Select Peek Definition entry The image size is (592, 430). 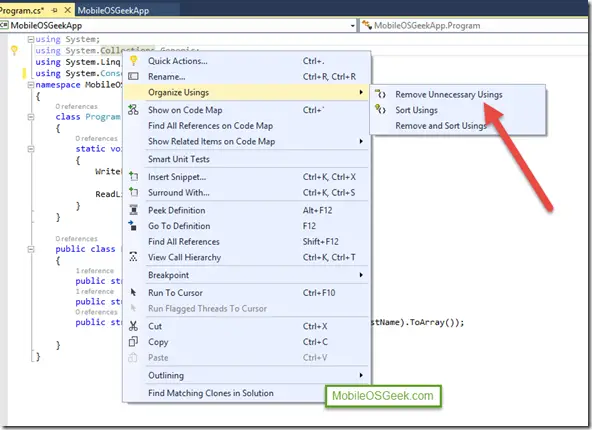[247, 210]
